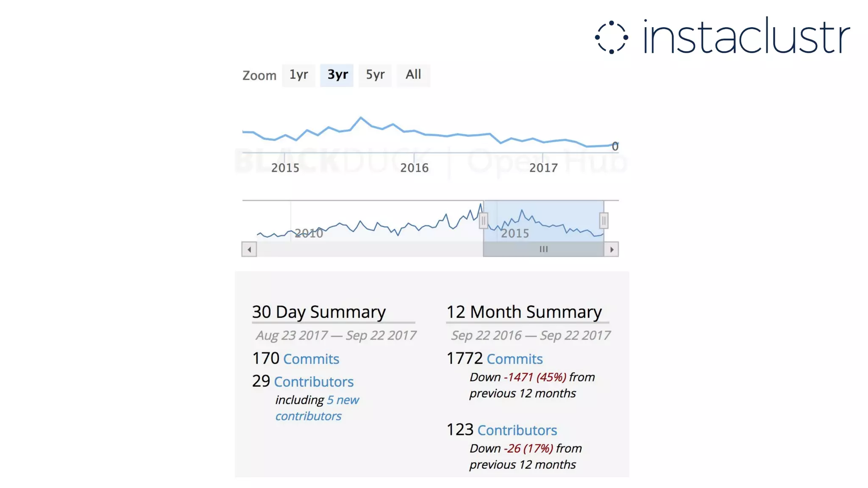Select the 3yr zoom option
This screenshot has height=488, width=868.
(337, 75)
